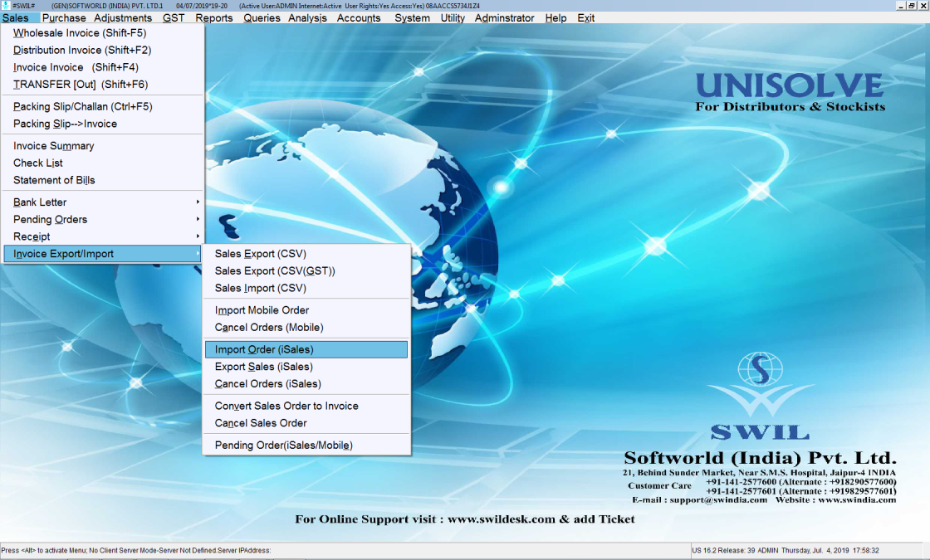The image size is (930, 560).
Task: Open Packing Slip/Challan (Ctrl+F5)
Action: (x=103, y=107)
